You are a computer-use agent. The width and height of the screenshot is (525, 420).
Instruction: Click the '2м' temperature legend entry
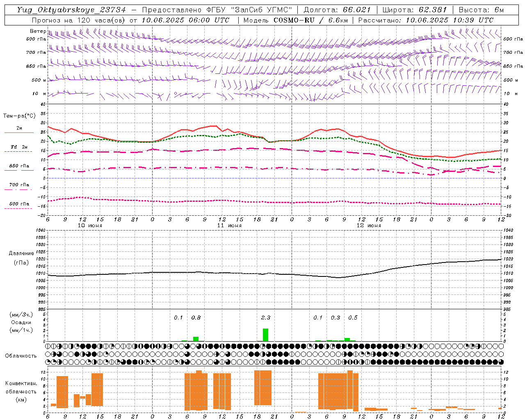(19, 128)
